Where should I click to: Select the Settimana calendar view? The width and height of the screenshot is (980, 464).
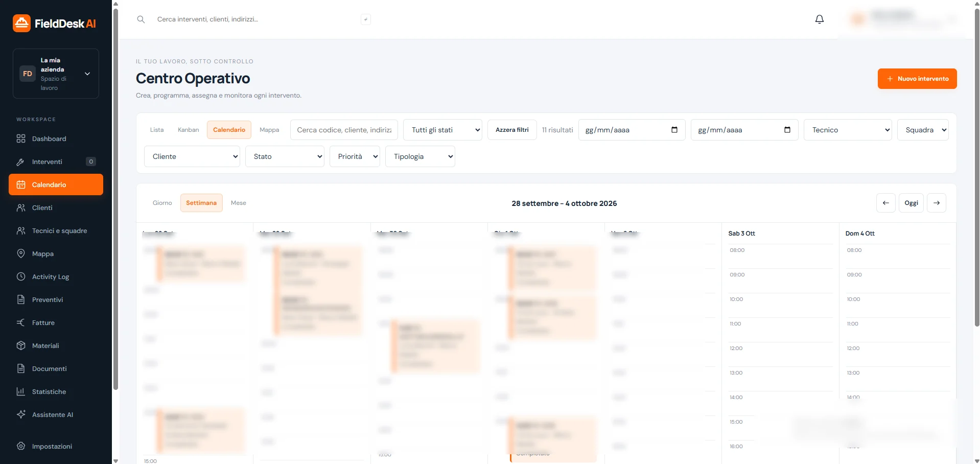click(x=201, y=203)
